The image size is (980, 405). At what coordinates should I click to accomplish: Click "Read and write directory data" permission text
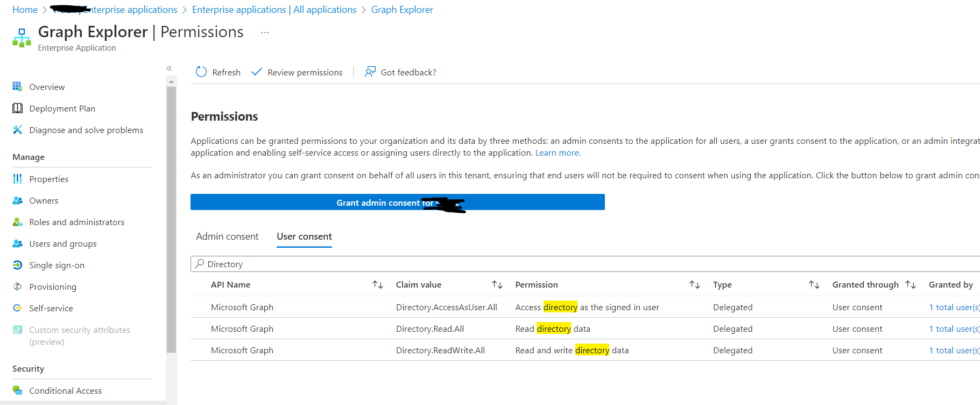tap(572, 350)
